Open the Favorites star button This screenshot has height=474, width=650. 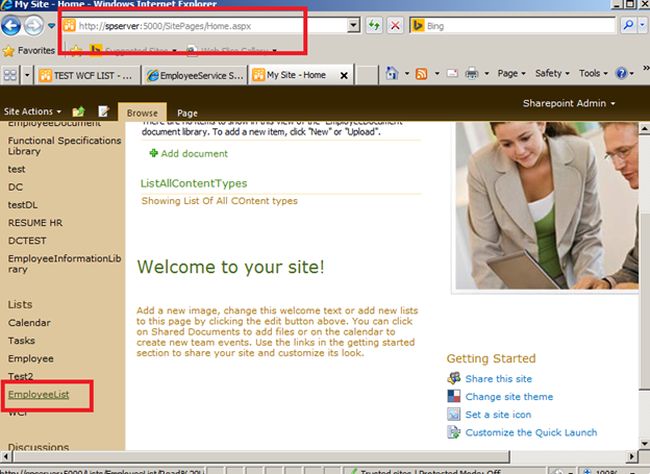[29, 51]
